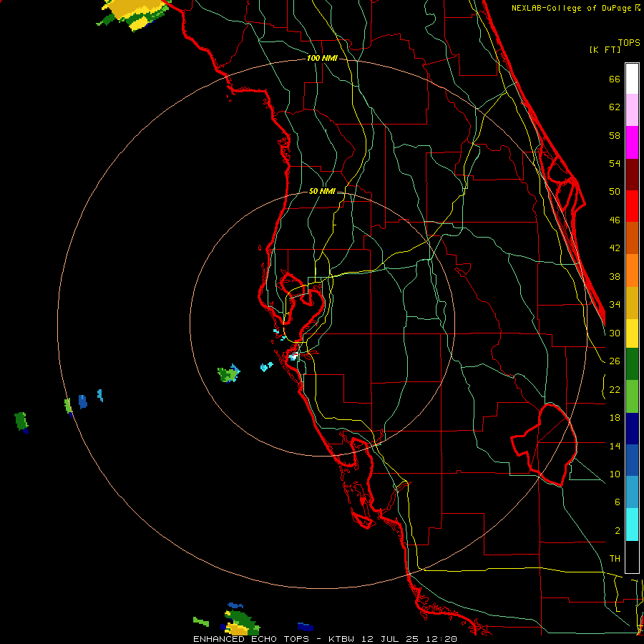Image resolution: width=644 pixels, height=644 pixels.
Task: Pick the gold swatch beside the 34 label
Action: tap(632, 303)
